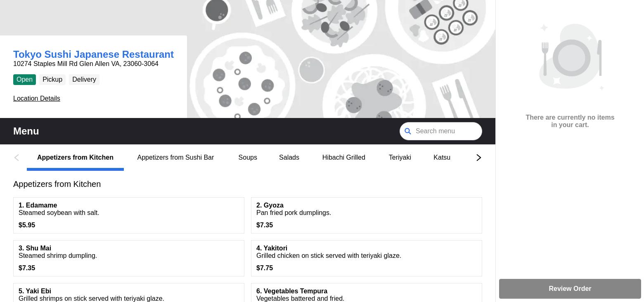Select the 3. Shu Mai item card

click(129, 258)
